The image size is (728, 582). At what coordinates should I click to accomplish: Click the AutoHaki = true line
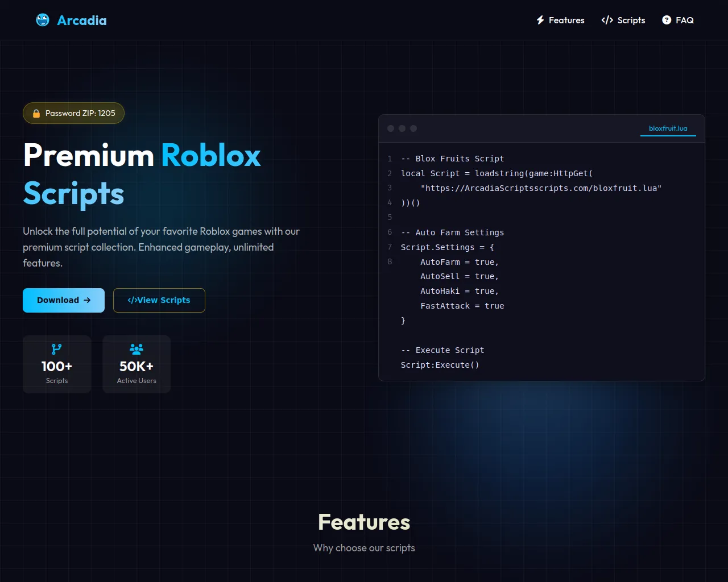tap(460, 291)
